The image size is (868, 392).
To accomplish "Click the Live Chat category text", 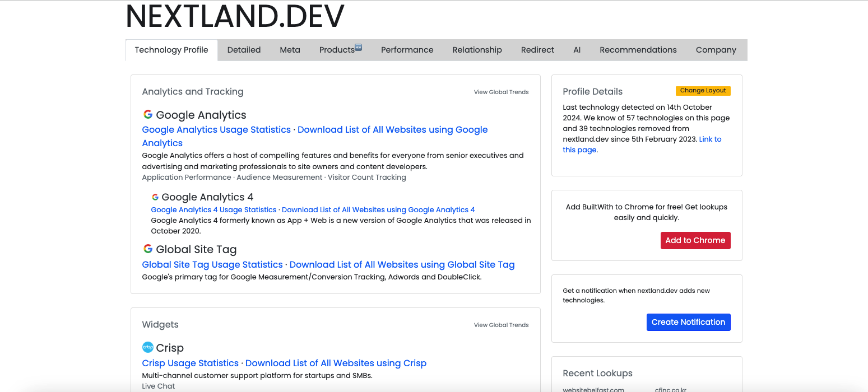I will (159, 386).
